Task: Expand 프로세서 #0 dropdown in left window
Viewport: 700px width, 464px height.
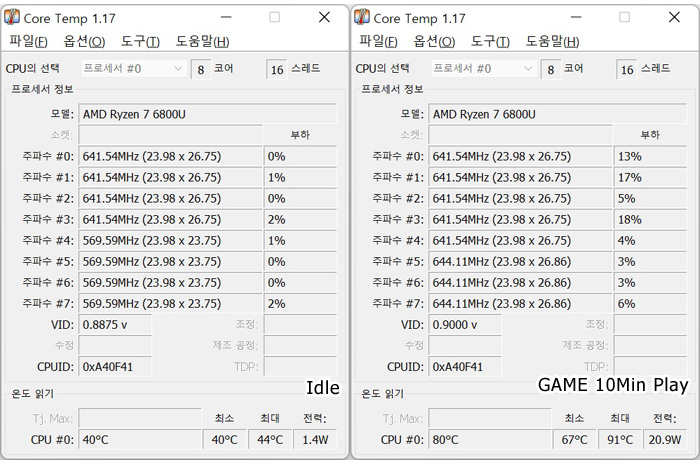Action: [134, 68]
